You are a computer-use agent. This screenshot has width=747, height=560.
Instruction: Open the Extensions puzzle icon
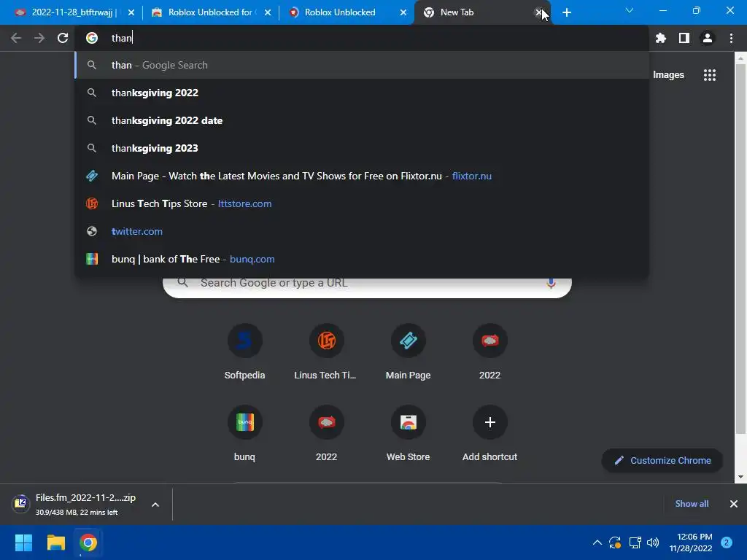coord(660,38)
